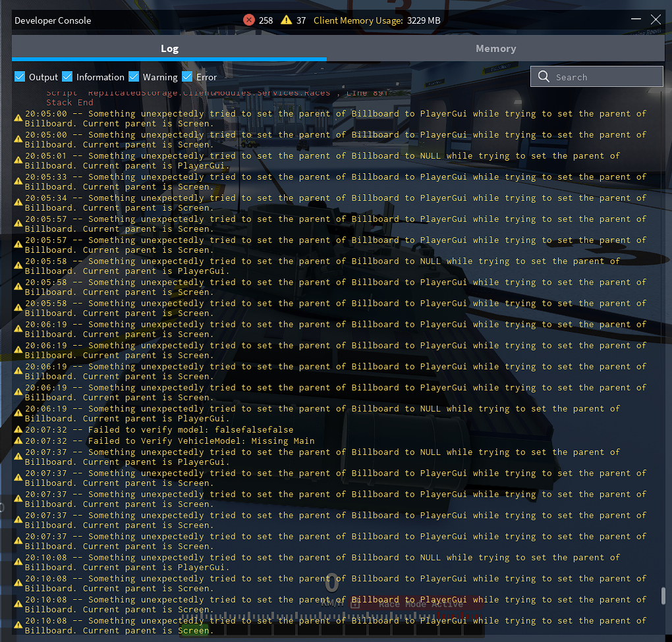Click the vertical scrollbar thumb of the log
The image size is (672, 642).
(x=663, y=596)
